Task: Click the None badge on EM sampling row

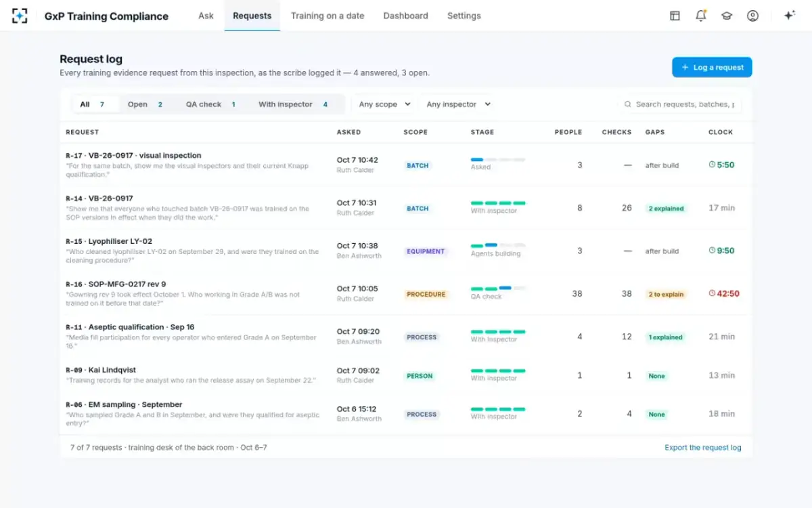Action: pyautogui.click(x=656, y=415)
